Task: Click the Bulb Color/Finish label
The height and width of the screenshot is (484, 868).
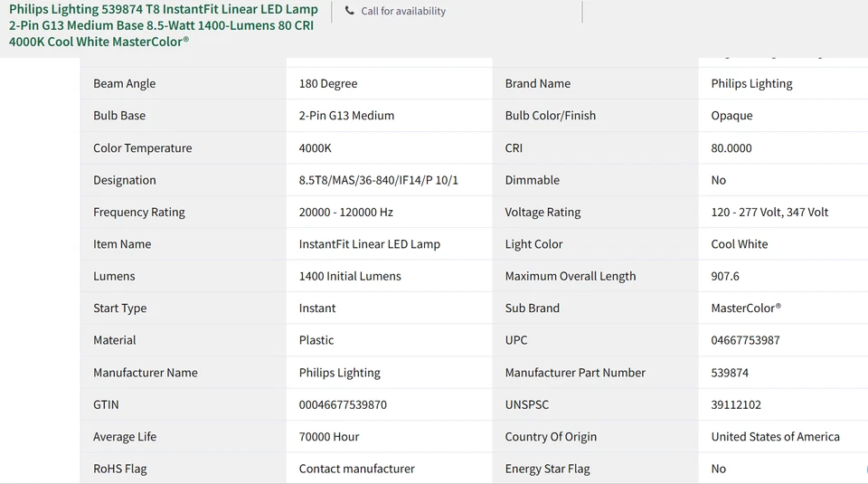Action: (x=551, y=116)
